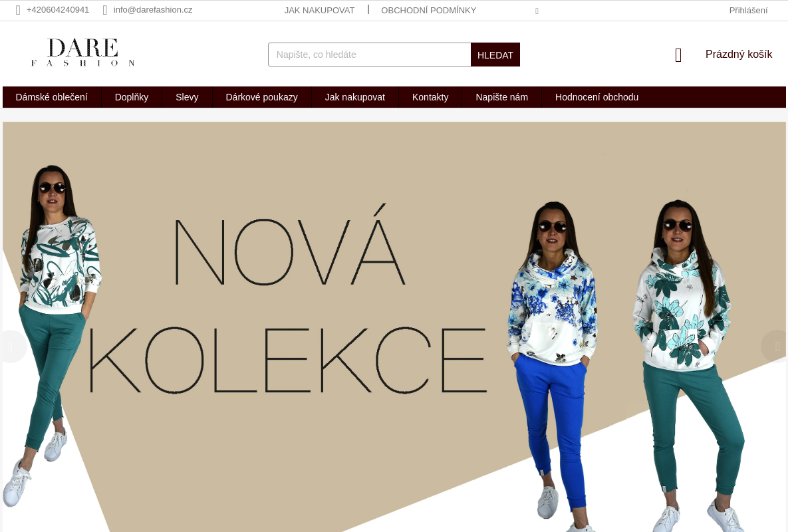The width and height of the screenshot is (798, 532).
Task: Click the Nová Kolekce banner image
Action: click(x=394, y=327)
